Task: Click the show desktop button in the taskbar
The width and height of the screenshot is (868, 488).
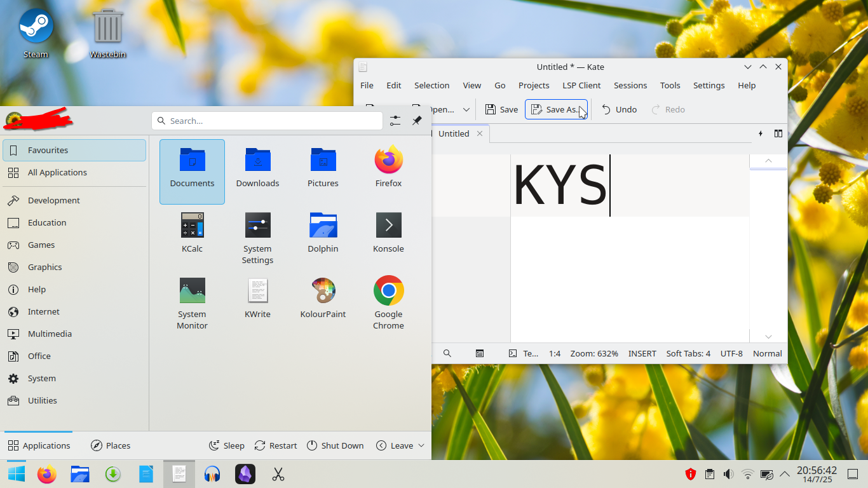Action: [x=853, y=474]
